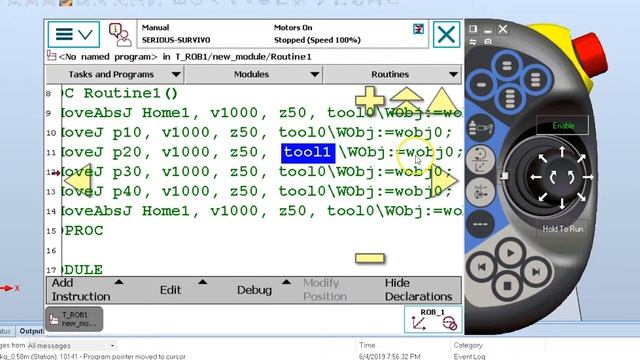
Task: Click the Stop program button
Action: (507, 286)
